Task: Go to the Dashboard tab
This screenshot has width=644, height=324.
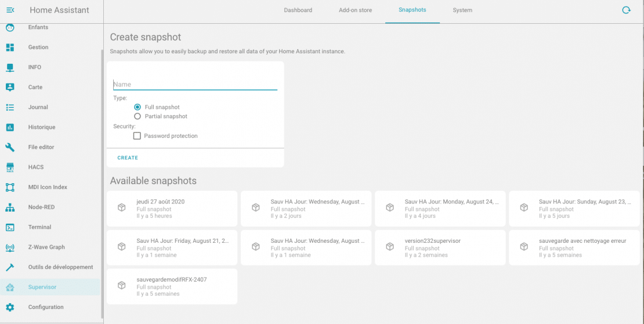Action: (x=298, y=10)
